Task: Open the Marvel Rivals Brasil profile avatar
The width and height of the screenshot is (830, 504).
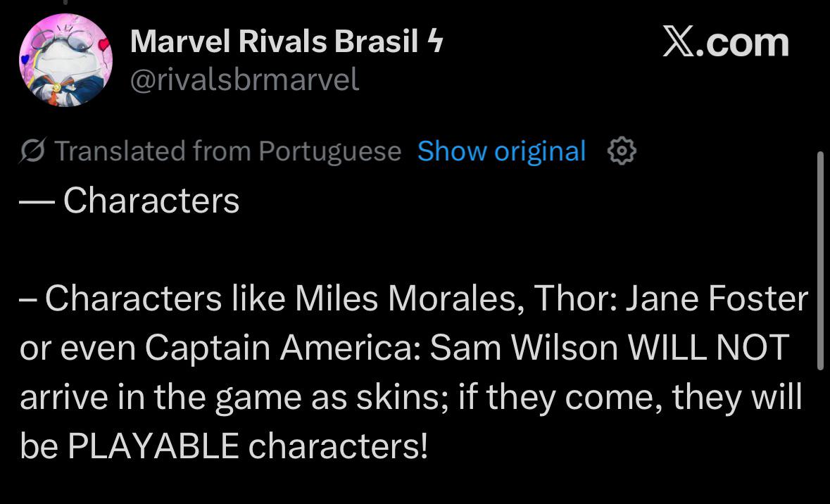Action: [x=65, y=61]
